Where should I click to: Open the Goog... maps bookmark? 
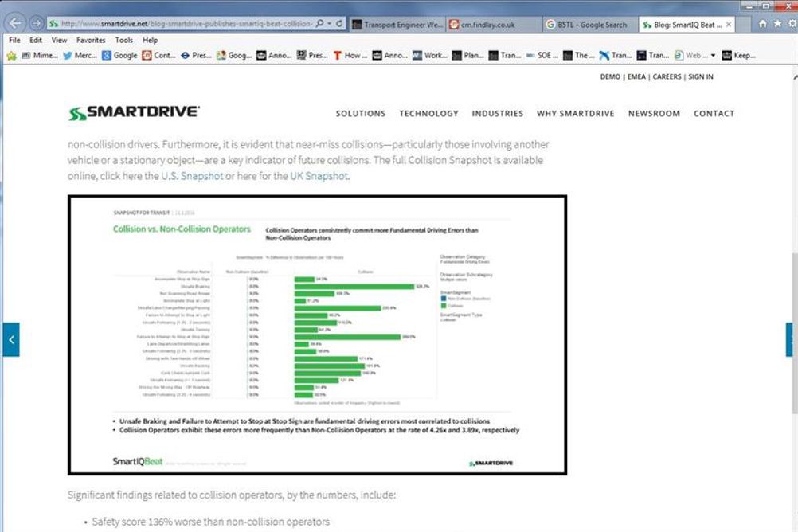(x=234, y=56)
